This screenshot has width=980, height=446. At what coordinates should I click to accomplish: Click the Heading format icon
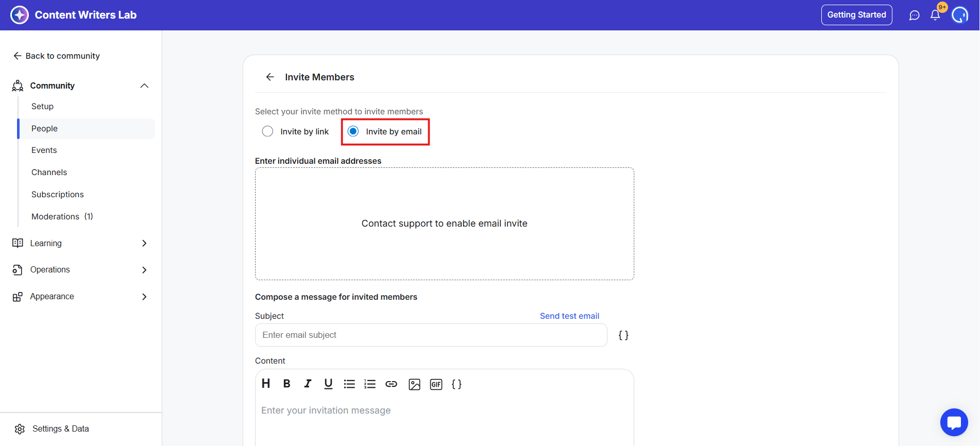tap(266, 384)
